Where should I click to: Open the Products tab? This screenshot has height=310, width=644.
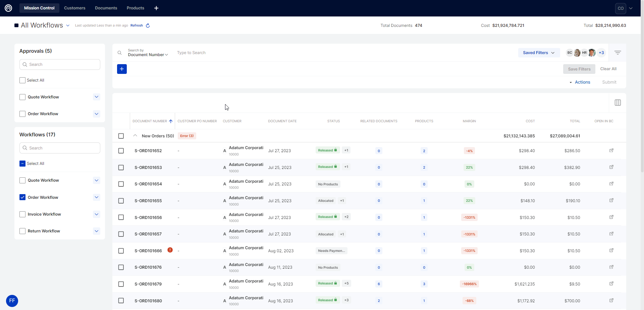[x=135, y=8]
